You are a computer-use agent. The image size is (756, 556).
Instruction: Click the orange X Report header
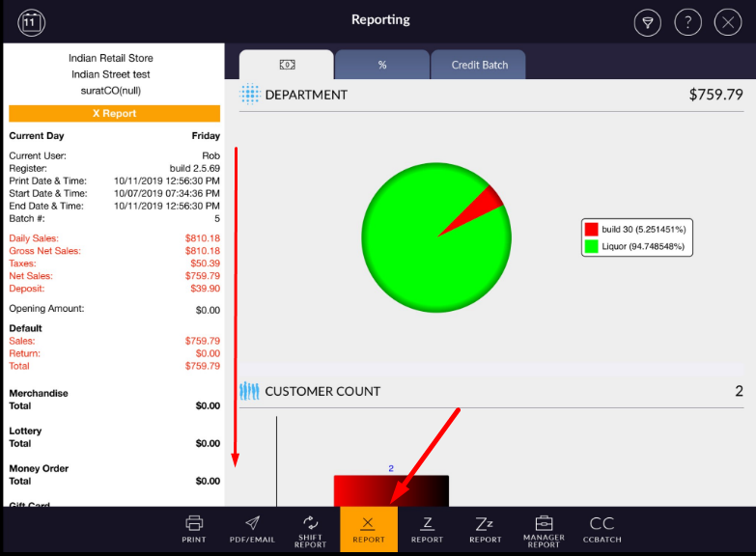click(x=114, y=113)
